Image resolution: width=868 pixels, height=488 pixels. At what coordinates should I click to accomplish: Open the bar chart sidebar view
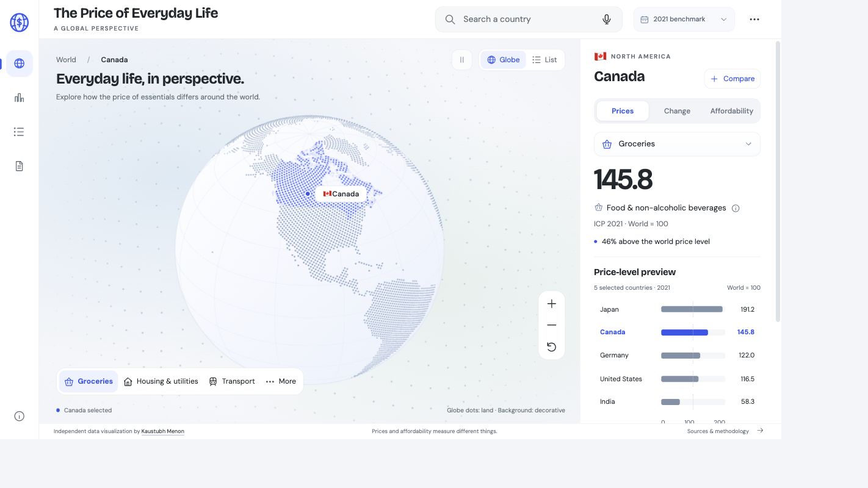coord(20,98)
